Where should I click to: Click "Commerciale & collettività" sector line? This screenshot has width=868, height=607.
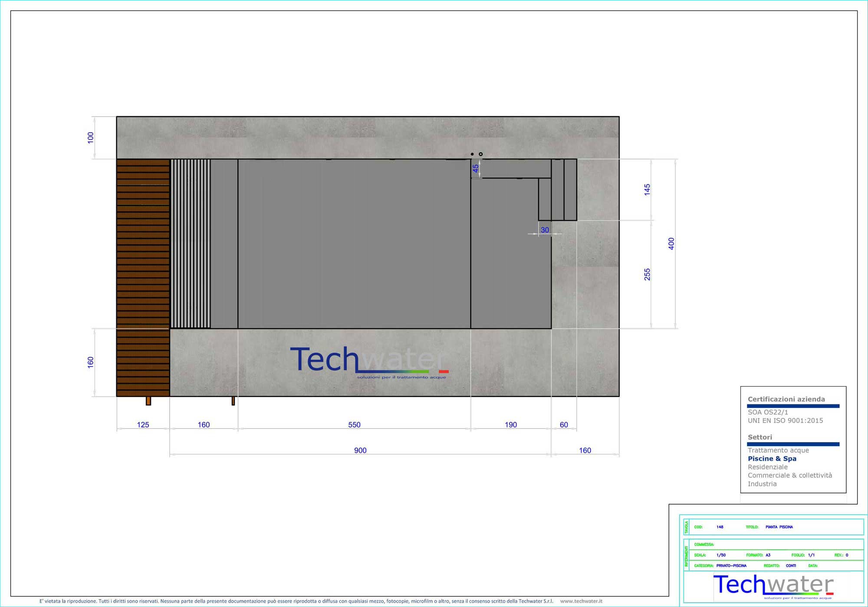(790, 475)
